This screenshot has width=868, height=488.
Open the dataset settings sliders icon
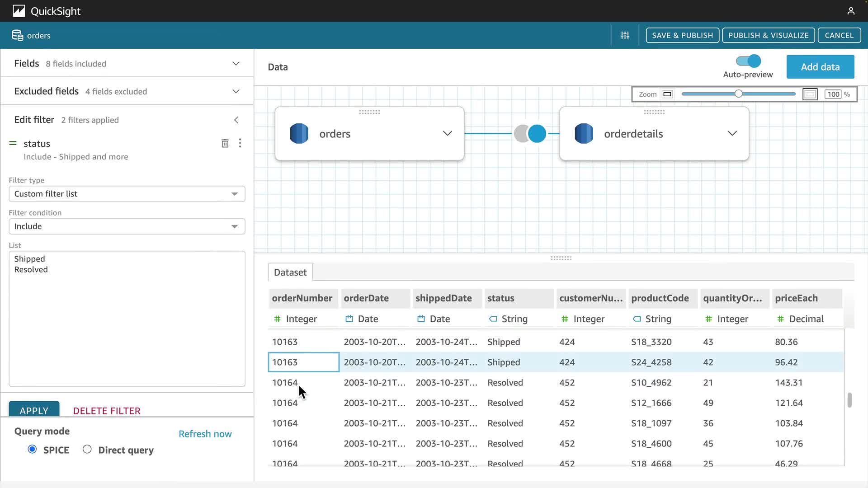click(625, 35)
